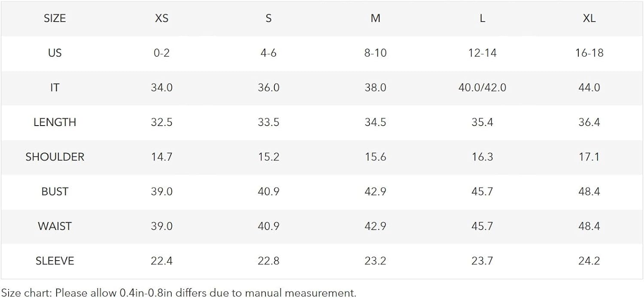Click the WAIST row label
The height and width of the screenshot is (298, 644).
click(55, 226)
